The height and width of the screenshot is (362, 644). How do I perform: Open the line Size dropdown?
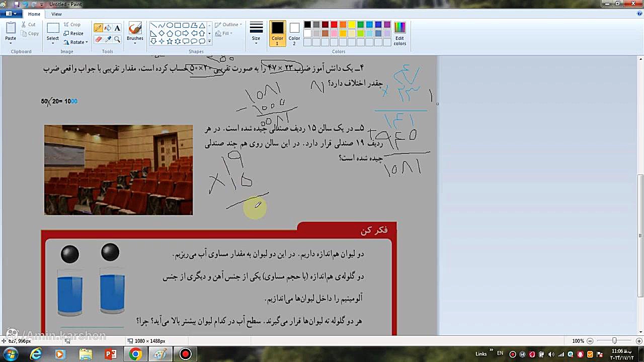click(x=256, y=34)
